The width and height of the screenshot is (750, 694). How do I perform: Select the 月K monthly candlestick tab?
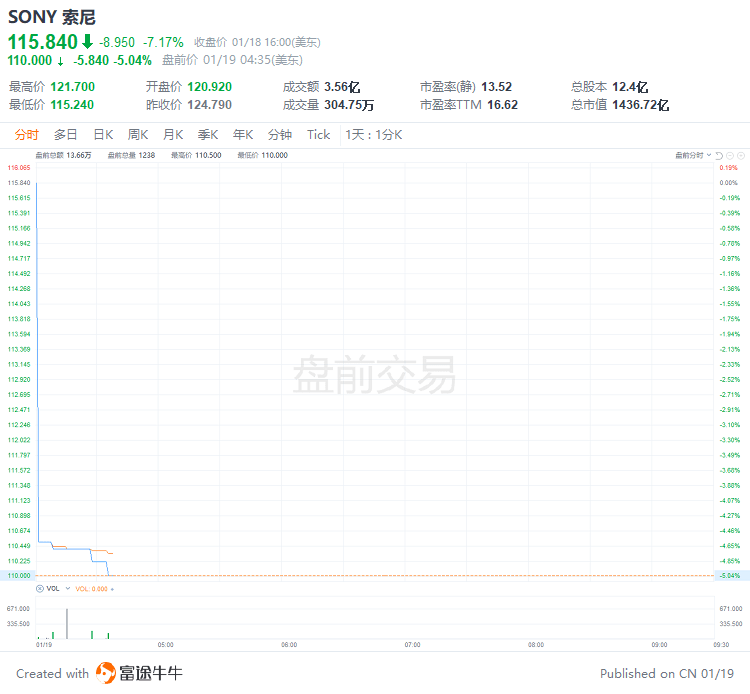point(173,135)
